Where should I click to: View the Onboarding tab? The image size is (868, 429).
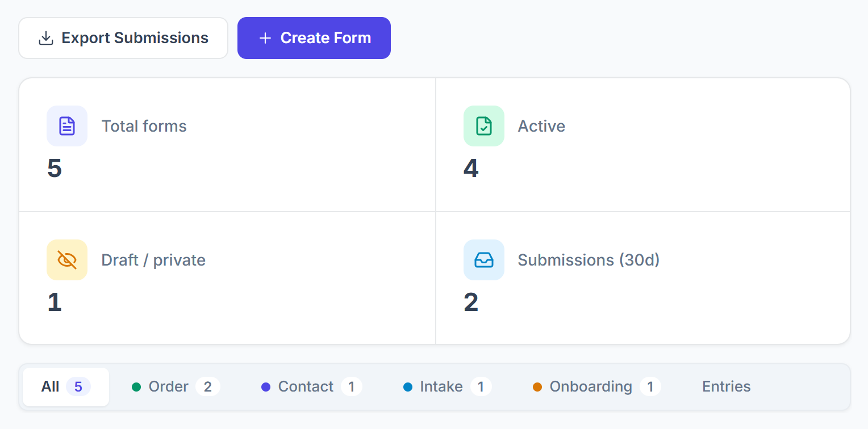point(597,387)
